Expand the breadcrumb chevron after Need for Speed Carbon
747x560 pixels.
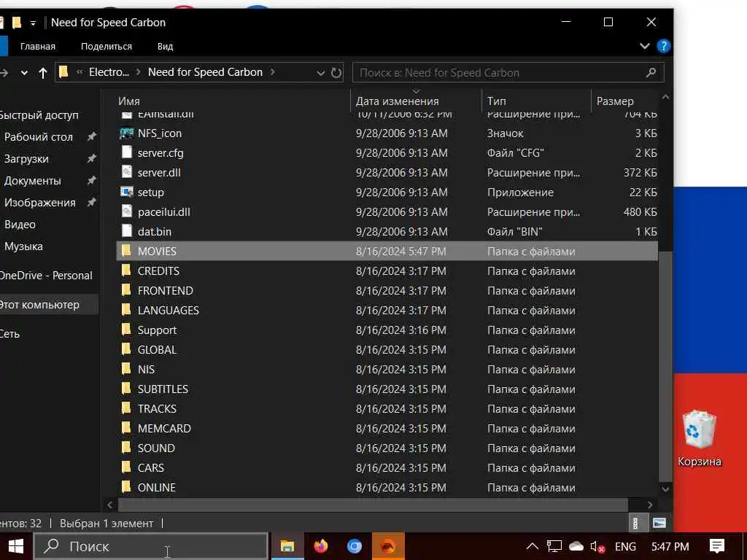click(x=273, y=72)
